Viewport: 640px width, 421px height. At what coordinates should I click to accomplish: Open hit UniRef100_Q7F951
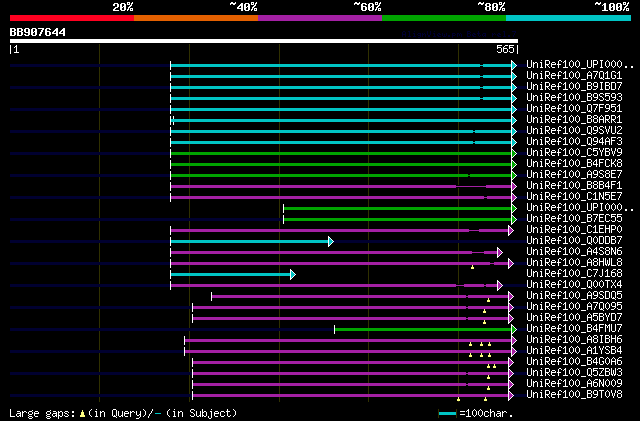tap(574, 109)
